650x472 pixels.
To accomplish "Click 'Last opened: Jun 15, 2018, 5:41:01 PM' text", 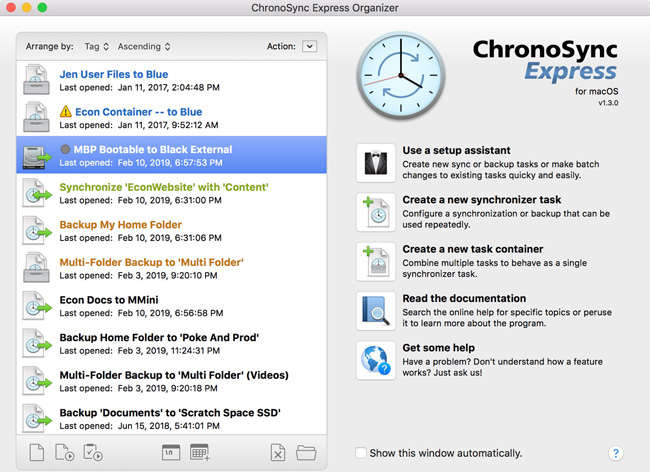I will click(x=139, y=426).
